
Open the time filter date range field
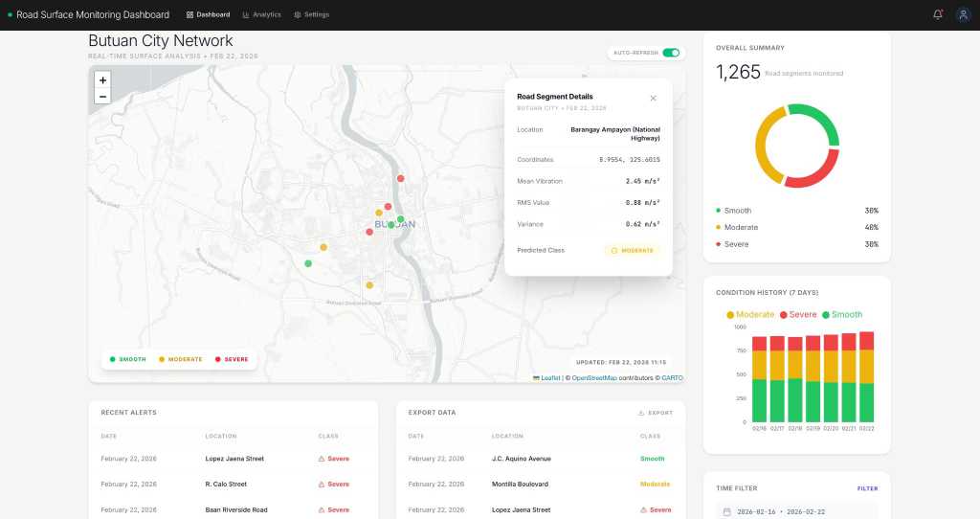click(796, 512)
